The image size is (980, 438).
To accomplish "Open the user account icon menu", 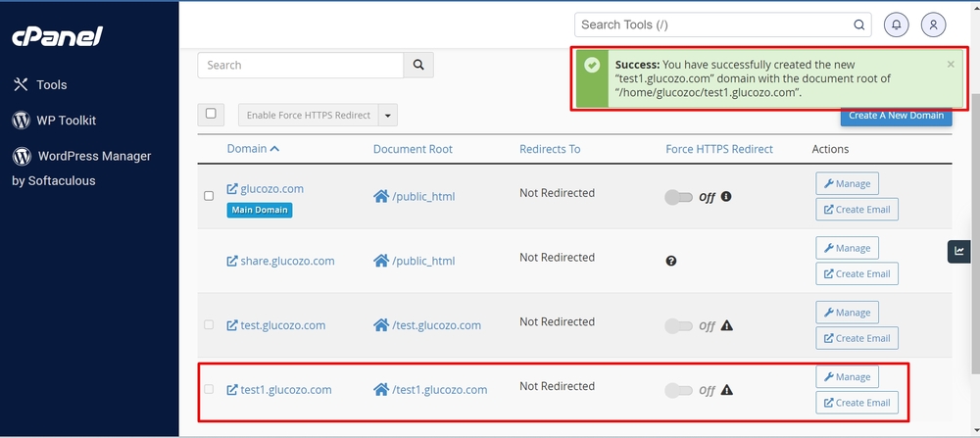I will pos(934,24).
